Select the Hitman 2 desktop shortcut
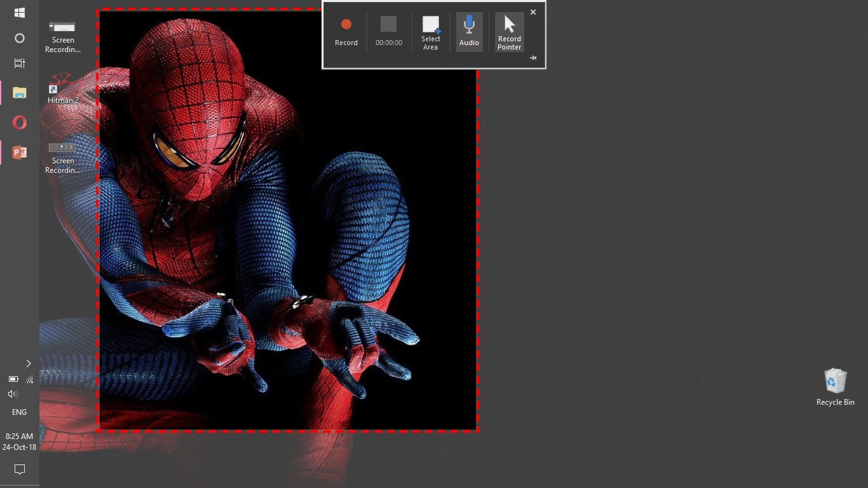 [x=63, y=88]
